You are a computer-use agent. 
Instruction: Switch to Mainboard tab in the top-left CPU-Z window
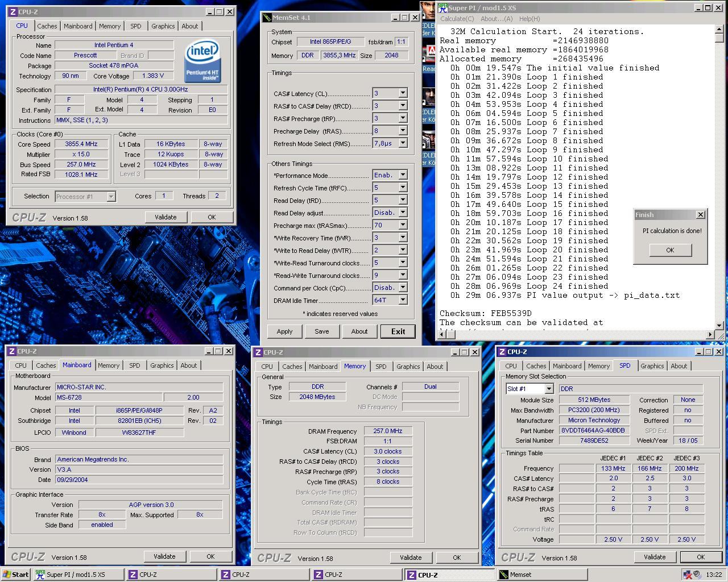click(78, 26)
